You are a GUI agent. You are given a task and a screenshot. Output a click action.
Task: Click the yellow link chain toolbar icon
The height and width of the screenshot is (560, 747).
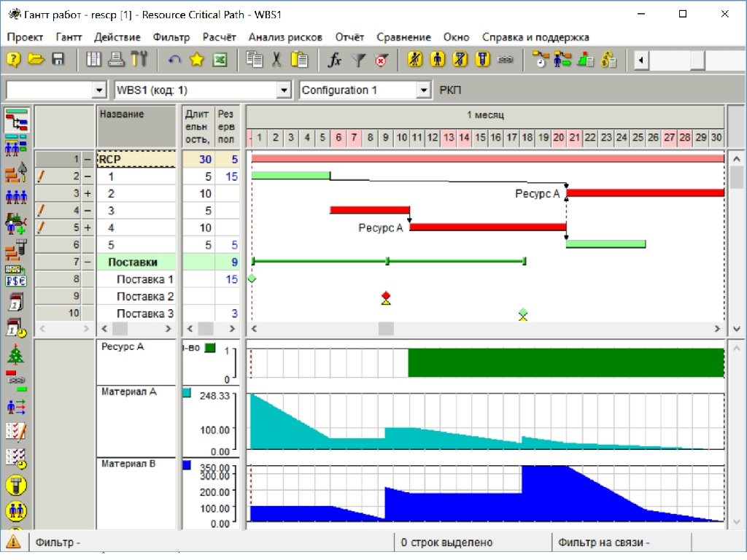coord(506,60)
